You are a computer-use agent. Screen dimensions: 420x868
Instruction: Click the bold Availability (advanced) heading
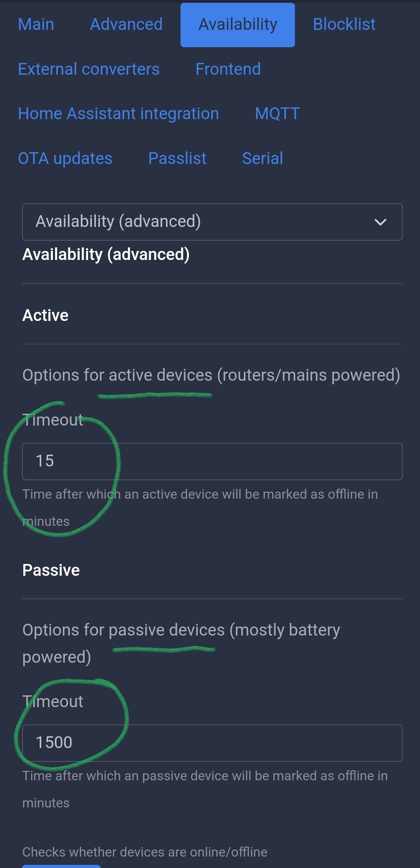[x=106, y=254]
